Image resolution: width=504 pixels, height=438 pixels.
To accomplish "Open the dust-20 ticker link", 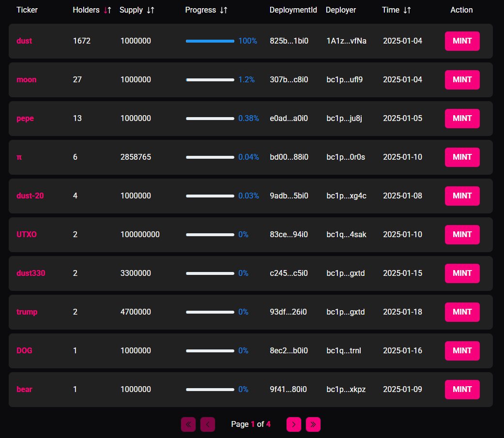I will (x=30, y=196).
